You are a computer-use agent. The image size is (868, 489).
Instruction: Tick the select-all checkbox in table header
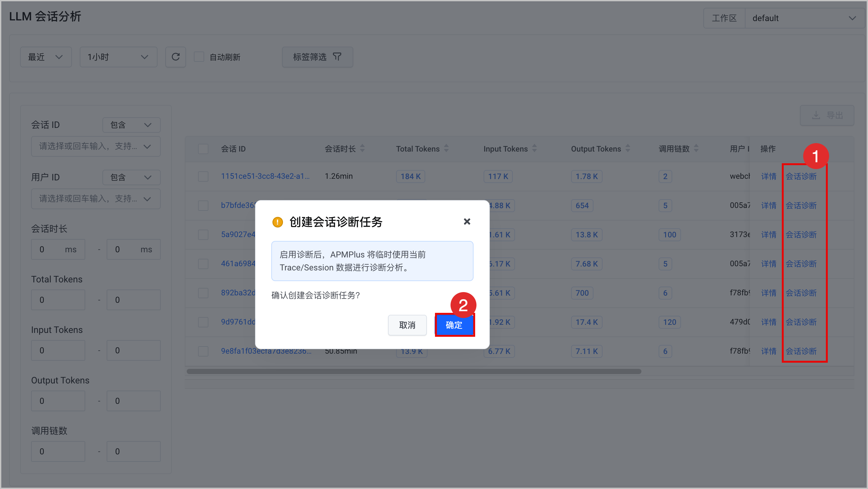click(203, 149)
